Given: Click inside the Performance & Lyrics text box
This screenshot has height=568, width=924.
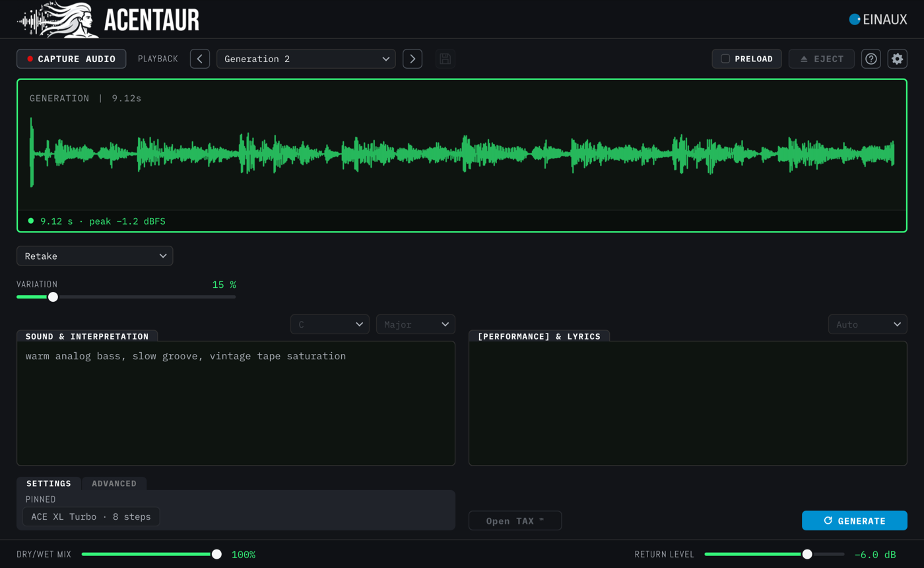Looking at the screenshot, I should 688,403.
